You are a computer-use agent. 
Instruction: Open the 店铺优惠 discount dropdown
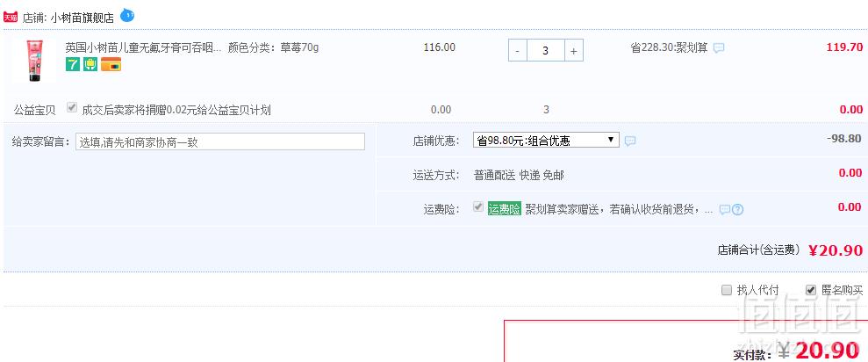tap(546, 140)
